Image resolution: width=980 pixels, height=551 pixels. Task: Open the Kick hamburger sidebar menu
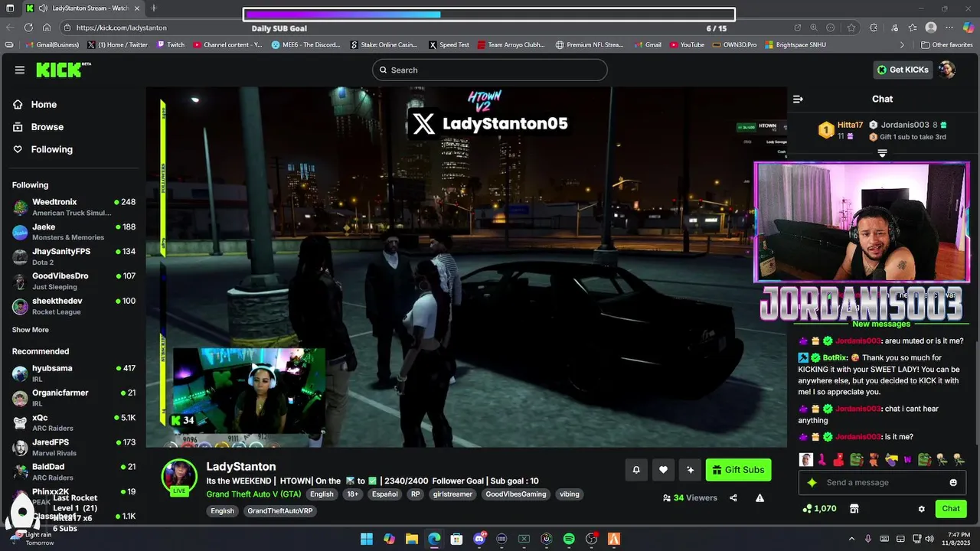coord(19,70)
